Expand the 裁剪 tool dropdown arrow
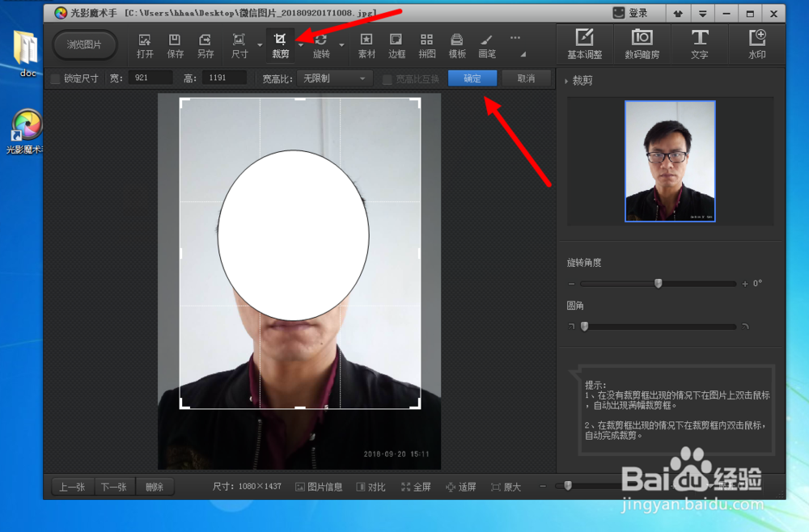Image resolution: width=809 pixels, height=532 pixels. click(301, 45)
